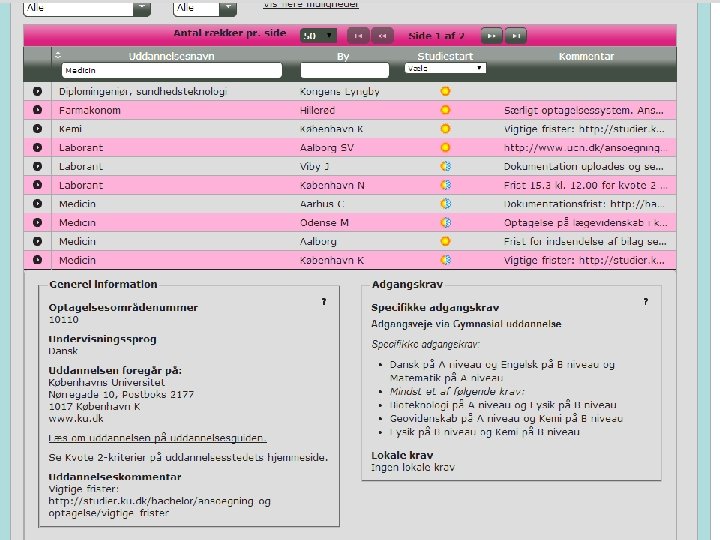This screenshot has height=540, width=720.
Task: Sort by Uddannelsesnavn using the sort arrows
Action: tap(57, 56)
